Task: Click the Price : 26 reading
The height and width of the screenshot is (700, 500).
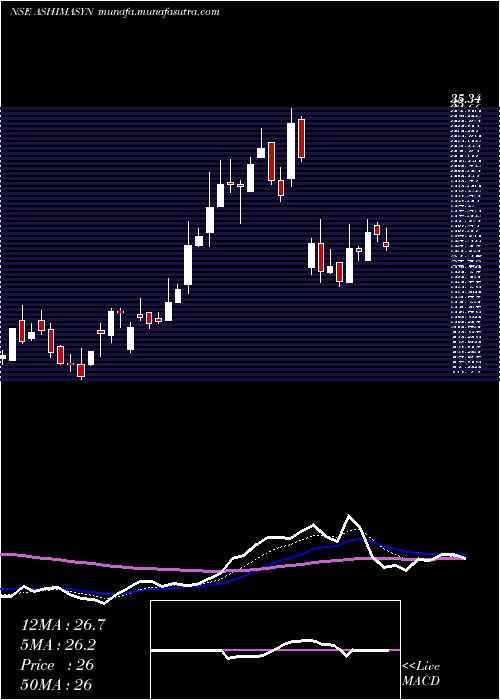Action: tap(57, 665)
